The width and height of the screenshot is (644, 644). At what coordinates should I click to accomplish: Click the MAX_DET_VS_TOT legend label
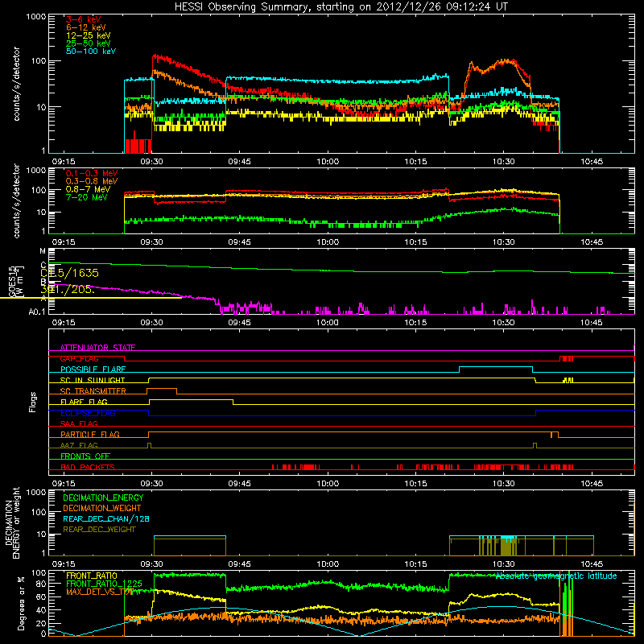click(x=100, y=592)
